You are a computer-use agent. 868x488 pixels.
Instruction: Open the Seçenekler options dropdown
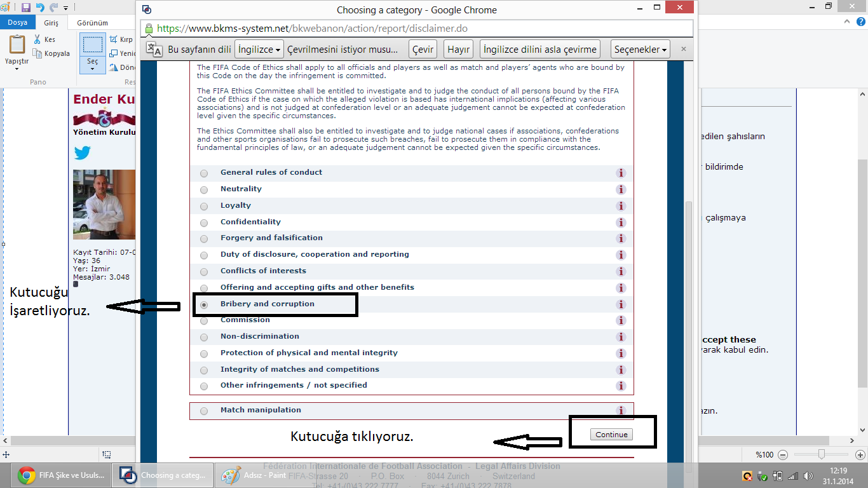pyautogui.click(x=641, y=49)
